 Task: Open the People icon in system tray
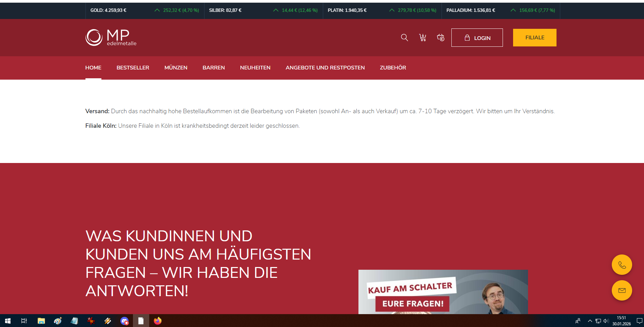pos(578,321)
